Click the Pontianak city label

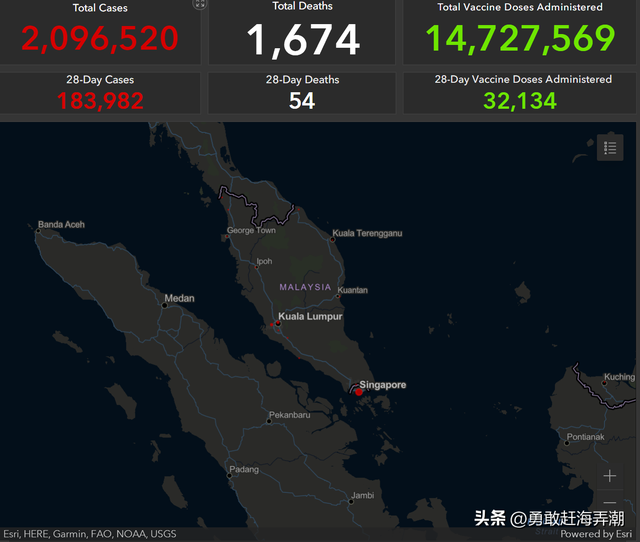586,437
